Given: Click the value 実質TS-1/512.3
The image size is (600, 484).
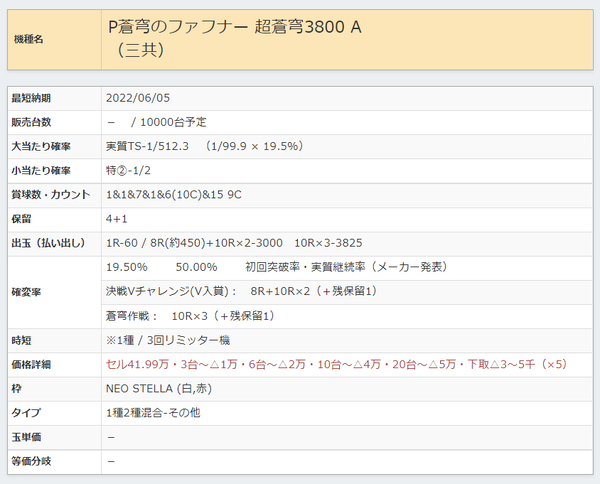Looking at the screenshot, I should click(147, 147).
